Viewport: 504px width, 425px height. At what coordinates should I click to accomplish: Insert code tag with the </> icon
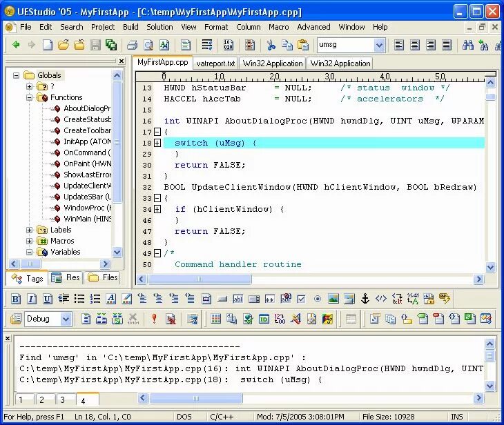coord(381,299)
